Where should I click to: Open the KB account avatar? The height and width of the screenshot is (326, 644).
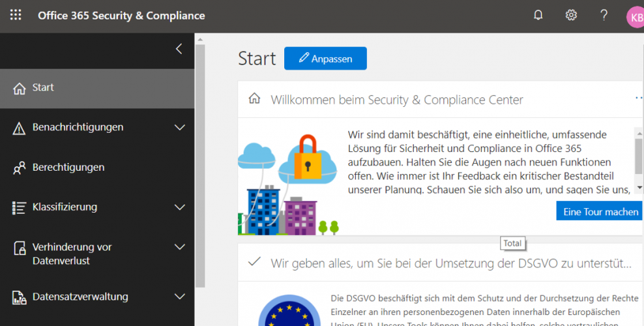pyautogui.click(x=636, y=17)
